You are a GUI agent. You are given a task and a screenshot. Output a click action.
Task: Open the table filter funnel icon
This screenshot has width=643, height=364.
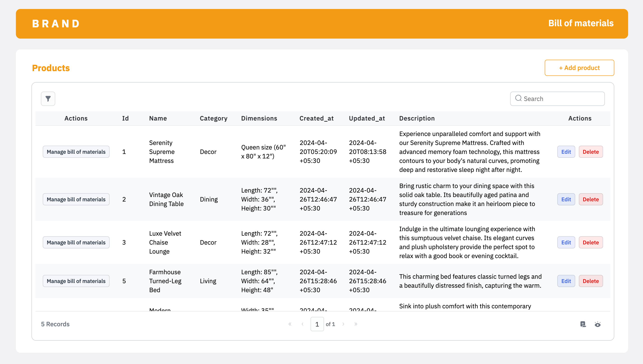pos(48,99)
